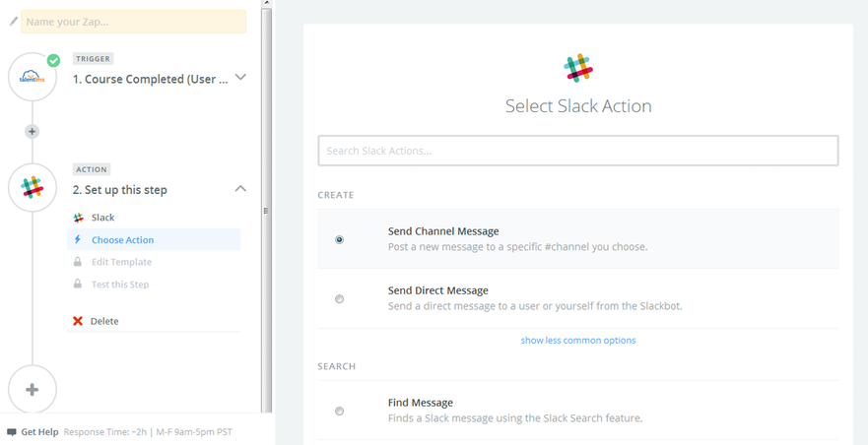
Task: Click the sidebar vertical scrollbar
Action: [267, 211]
